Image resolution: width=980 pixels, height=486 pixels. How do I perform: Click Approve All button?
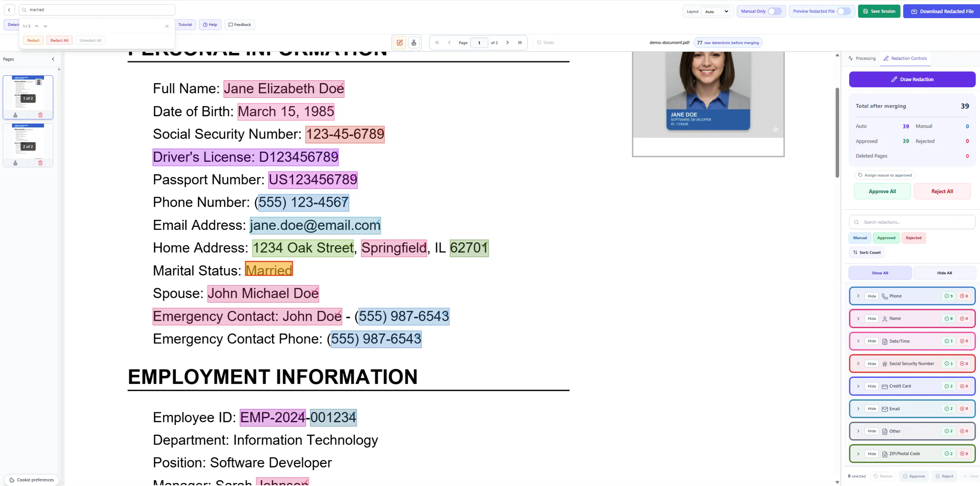882,191
